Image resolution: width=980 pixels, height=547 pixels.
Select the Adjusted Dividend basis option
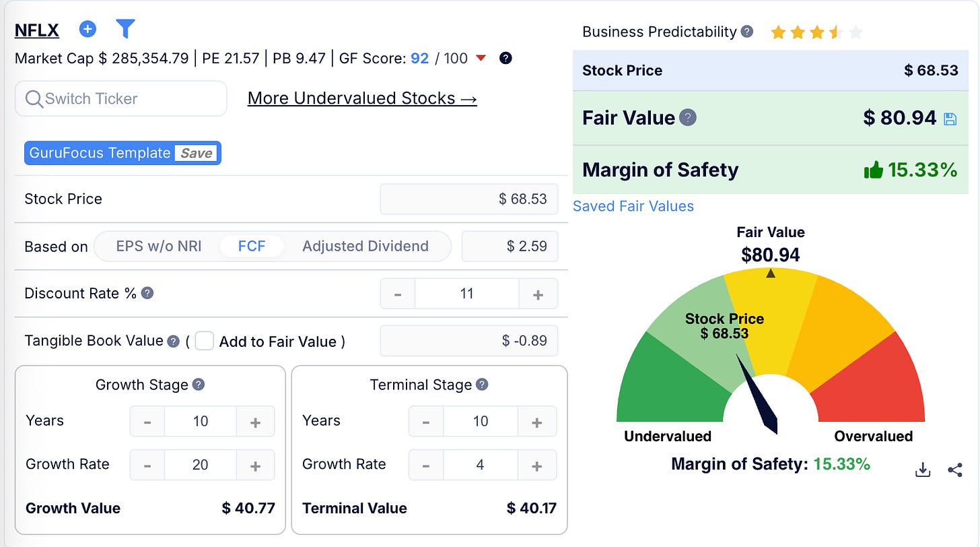(365, 246)
